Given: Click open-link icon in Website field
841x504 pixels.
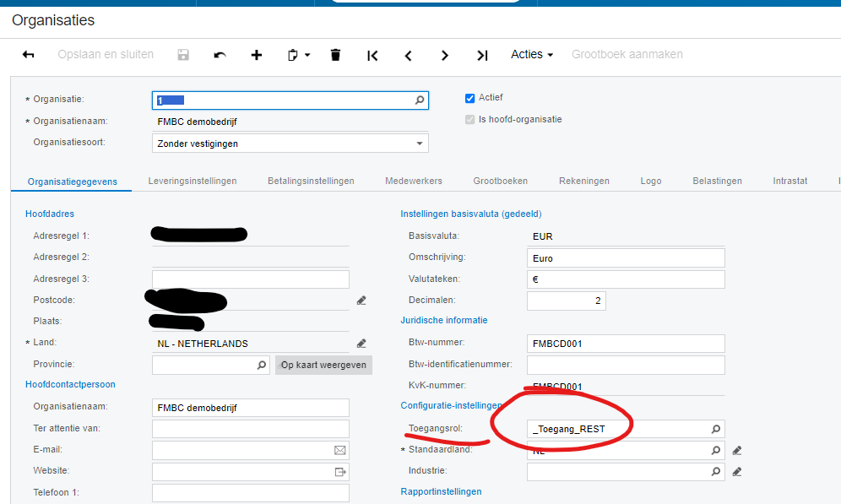Looking at the screenshot, I should tap(340, 472).
